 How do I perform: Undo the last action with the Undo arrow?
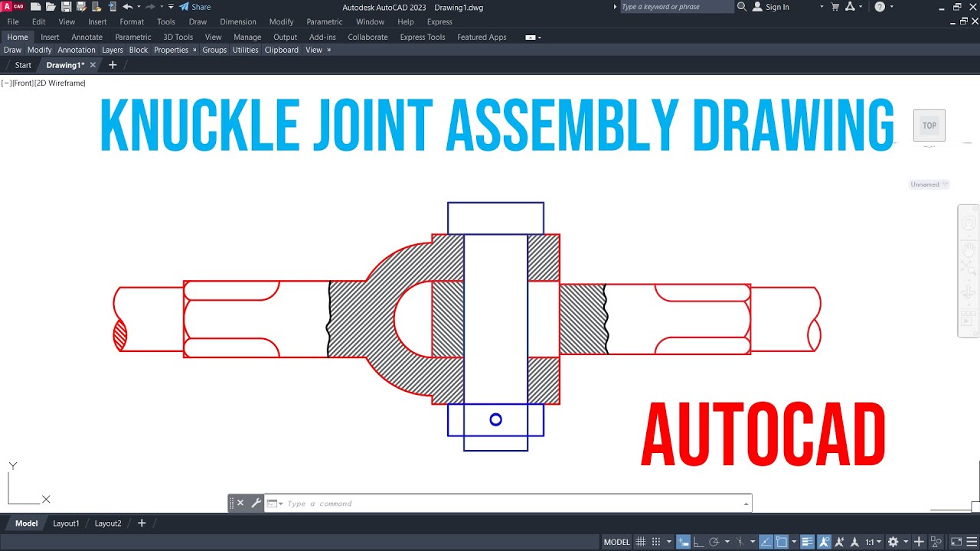point(127,7)
